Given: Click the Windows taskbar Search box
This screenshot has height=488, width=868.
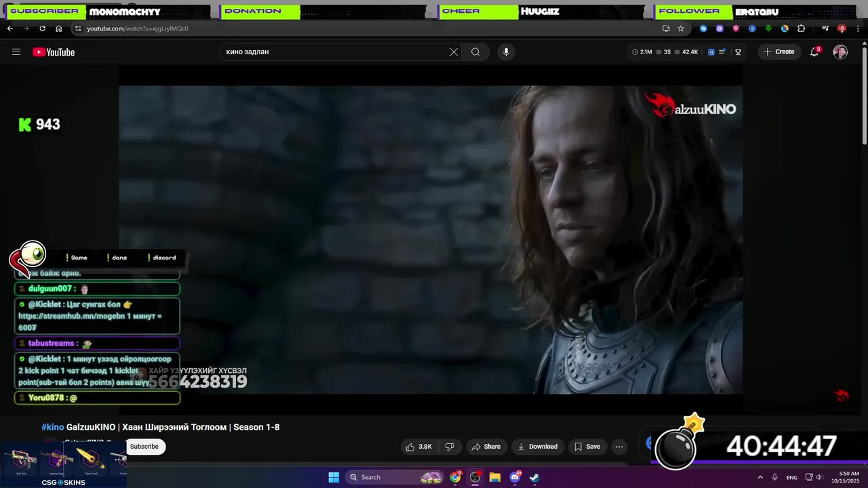Looking at the screenshot, I should 396,477.
